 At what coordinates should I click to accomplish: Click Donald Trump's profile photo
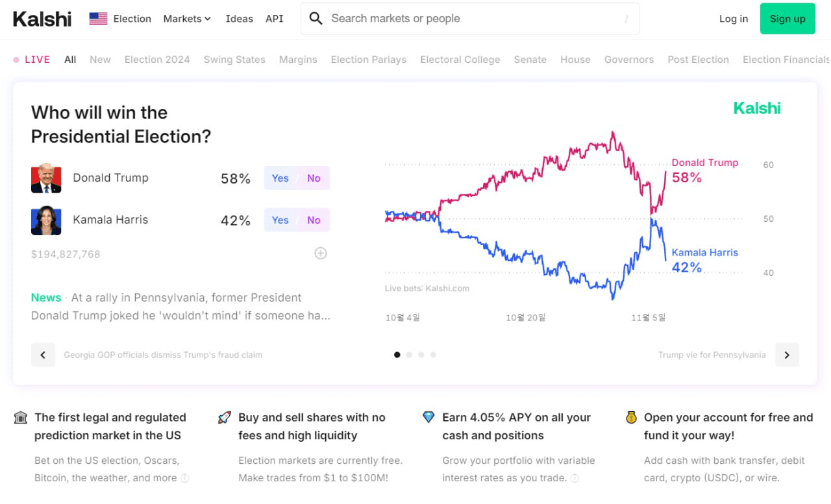tap(46, 178)
